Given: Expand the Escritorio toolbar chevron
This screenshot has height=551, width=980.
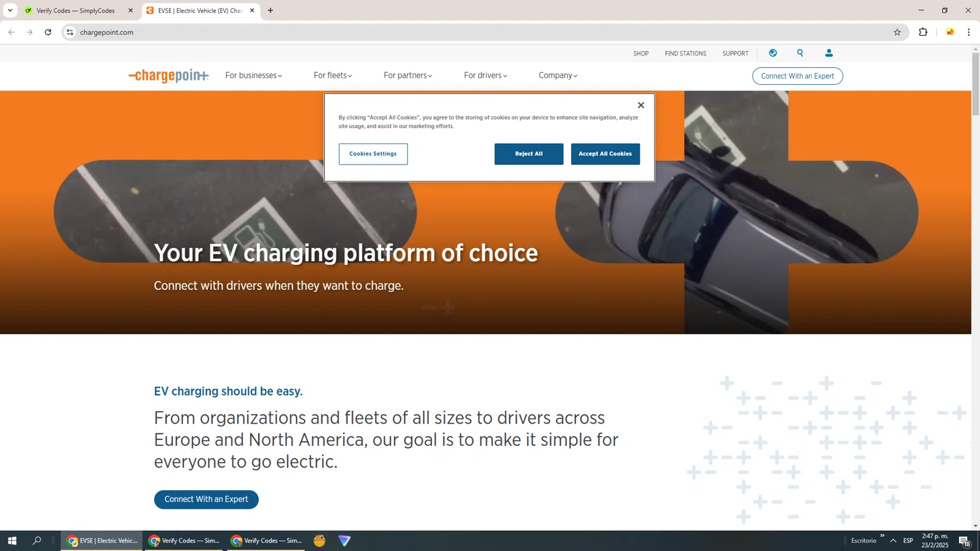Looking at the screenshot, I should [x=882, y=536].
